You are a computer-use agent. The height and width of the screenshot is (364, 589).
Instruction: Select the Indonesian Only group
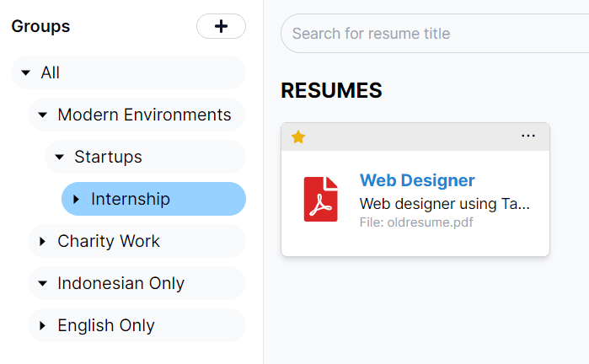[x=137, y=283]
